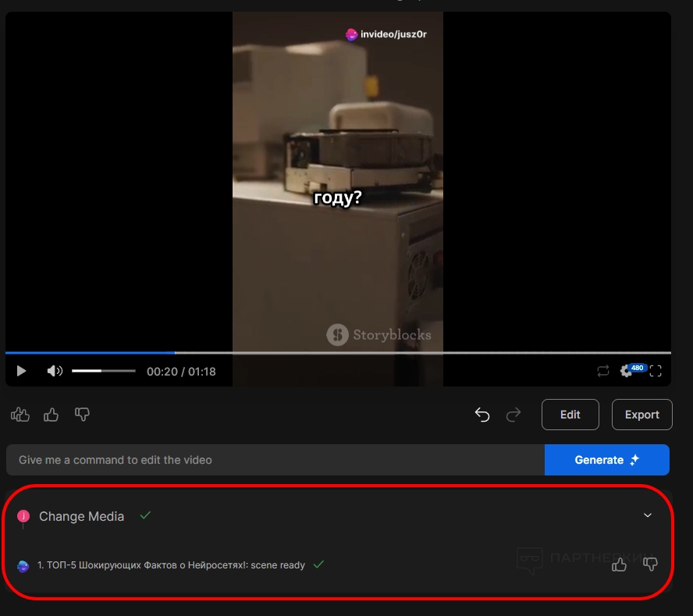Click the double thumbs-up love icon
693x616 pixels.
click(20, 415)
